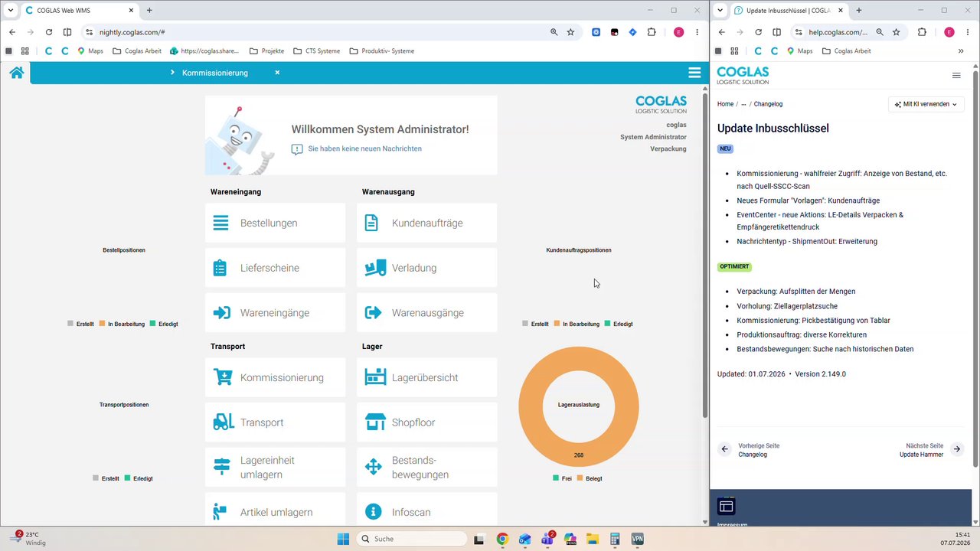Click the taskbar Suche search box
980x551 pixels.
[412, 539]
